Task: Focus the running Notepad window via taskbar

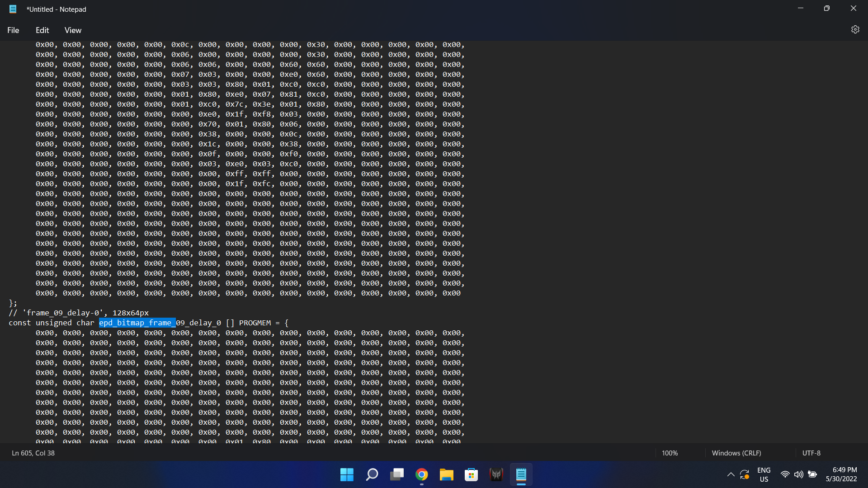Action: coord(521,474)
